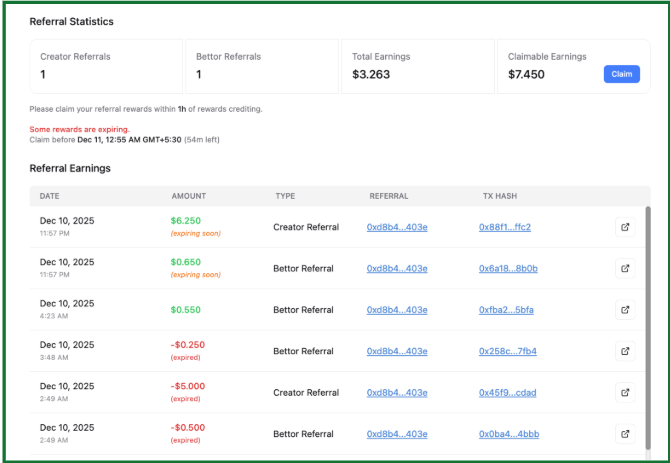Open external link icon for $0.550 row

point(625,310)
